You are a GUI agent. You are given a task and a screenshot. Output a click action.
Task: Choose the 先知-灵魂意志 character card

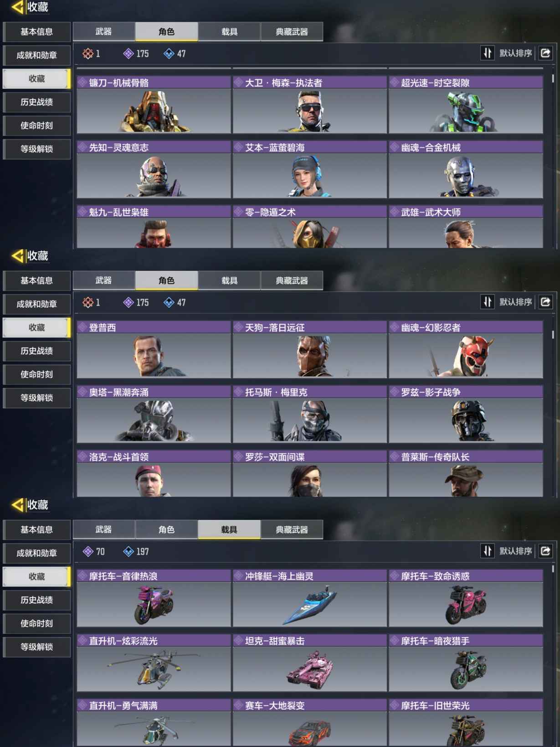[154, 170]
